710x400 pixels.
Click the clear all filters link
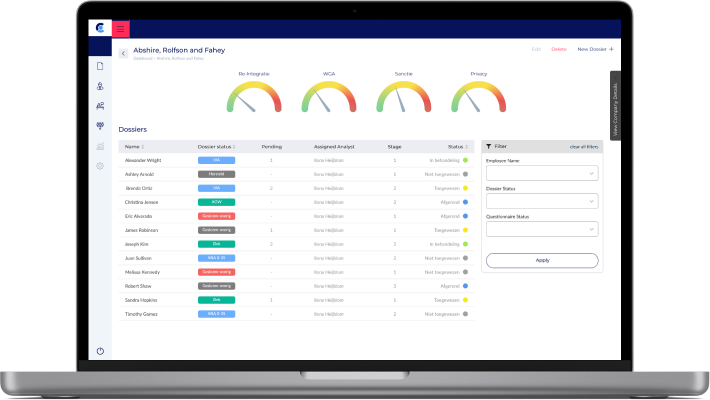[x=584, y=147]
